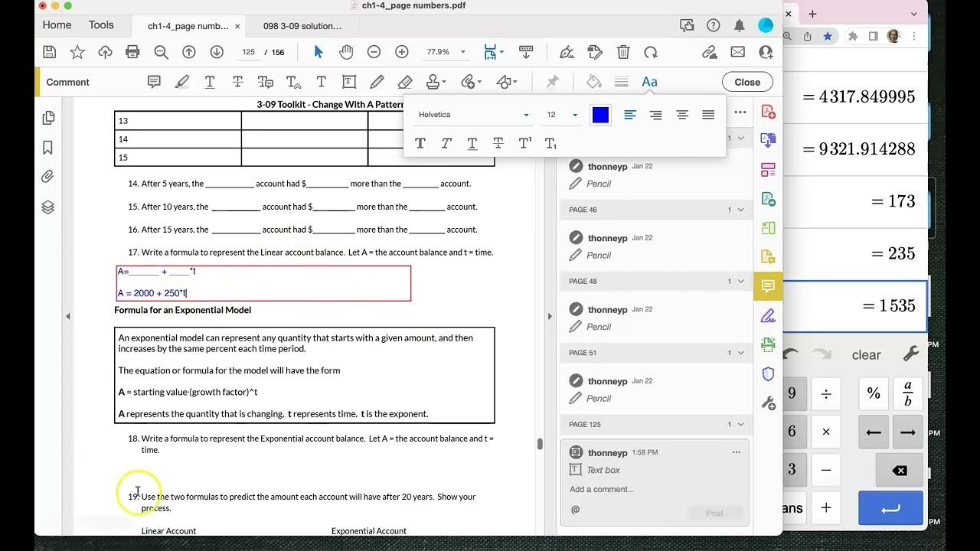Click the zoom out magnifier search icon
This screenshot has height=551, width=980.
coord(161,52)
